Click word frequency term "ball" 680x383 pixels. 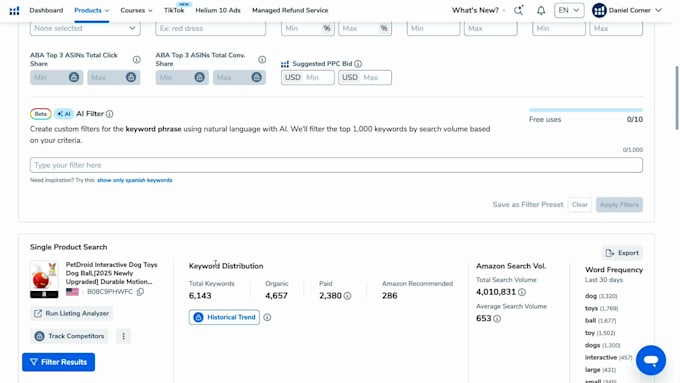590,321
